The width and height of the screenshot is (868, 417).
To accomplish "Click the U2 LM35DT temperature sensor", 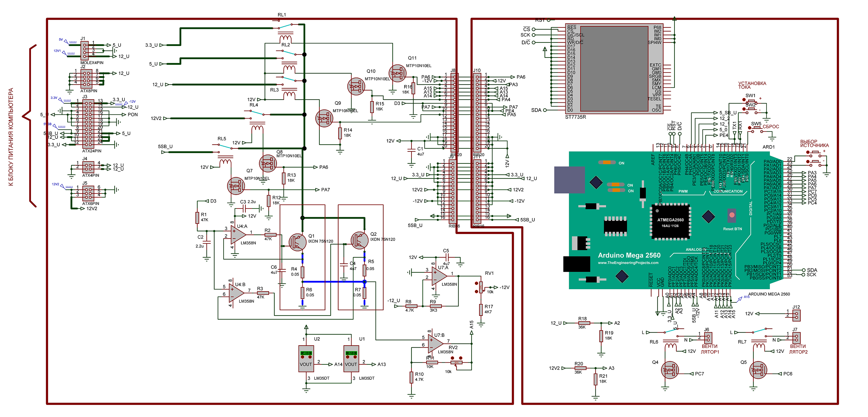I will tap(306, 359).
